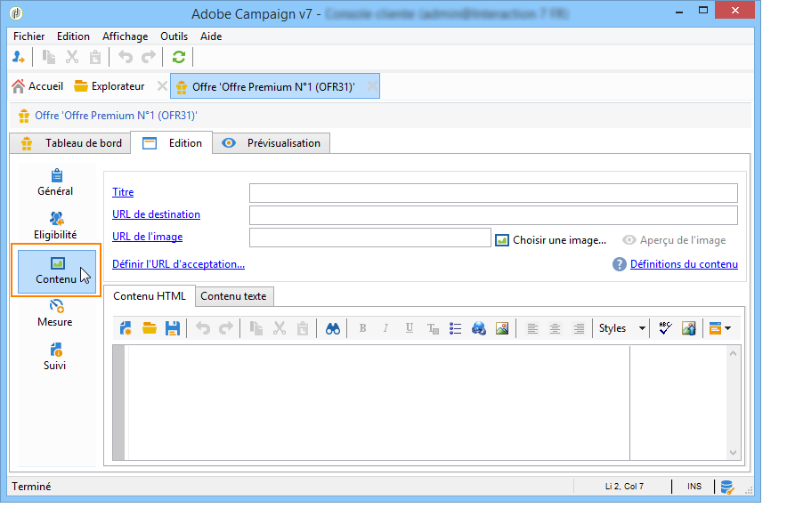Click the Paste icon in main toolbar
The height and width of the screenshot is (532, 787).
(95, 57)
